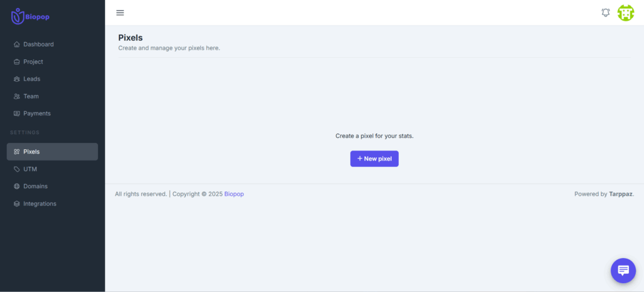644x292 pixels.
Task: Click the Biopop brand name text
Action: coord(37,16)
